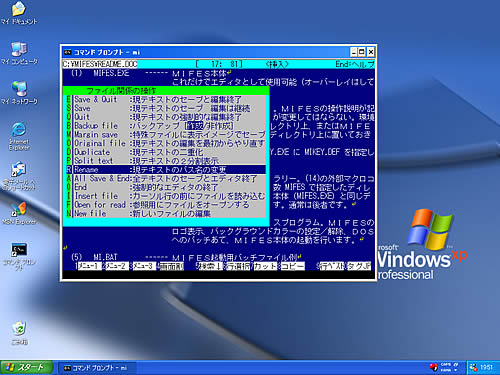Viewport: 500px width, 375px height.
Task: Choose the Save menu entry
Action: tap(166, 108)
